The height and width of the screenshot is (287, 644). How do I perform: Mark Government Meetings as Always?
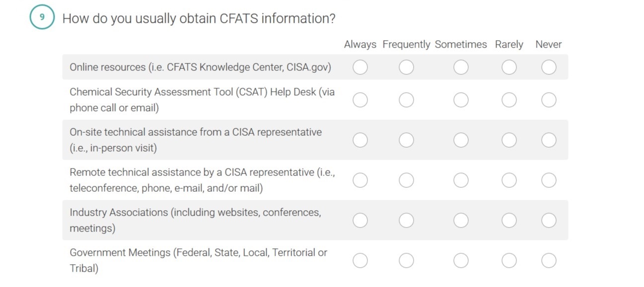point(360,260)
